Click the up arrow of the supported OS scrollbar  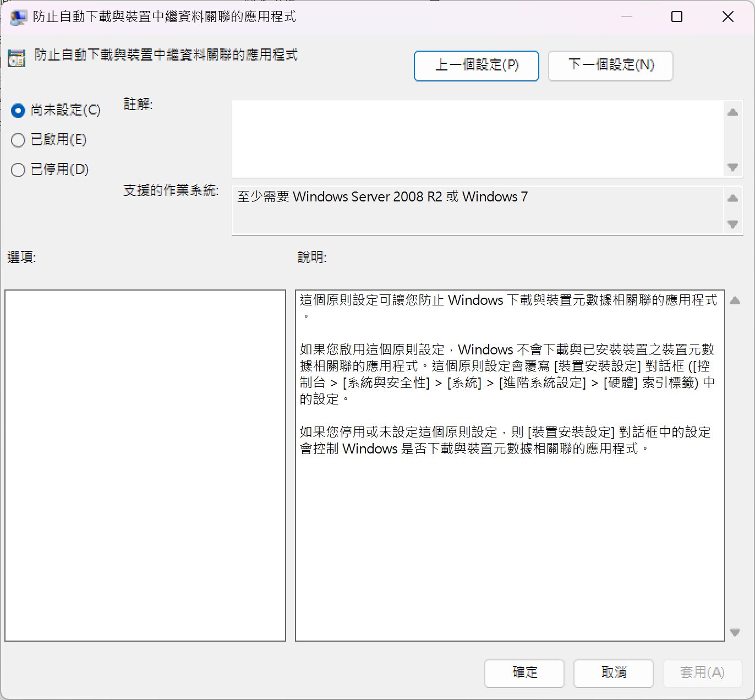click(732, 198)
